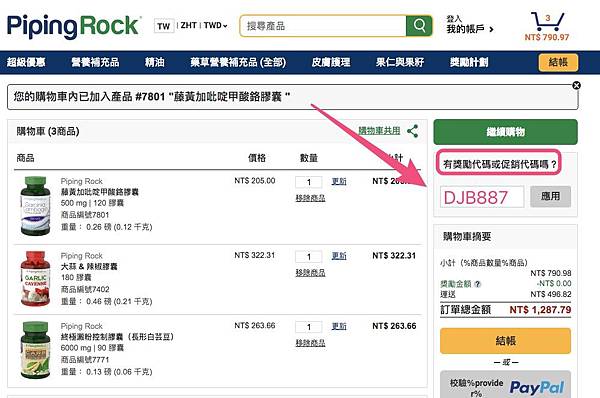Viewport: 600px width, 398px height.
Task: Click 更新 for the NT$ 322.31 item
Action: (339, 256)
